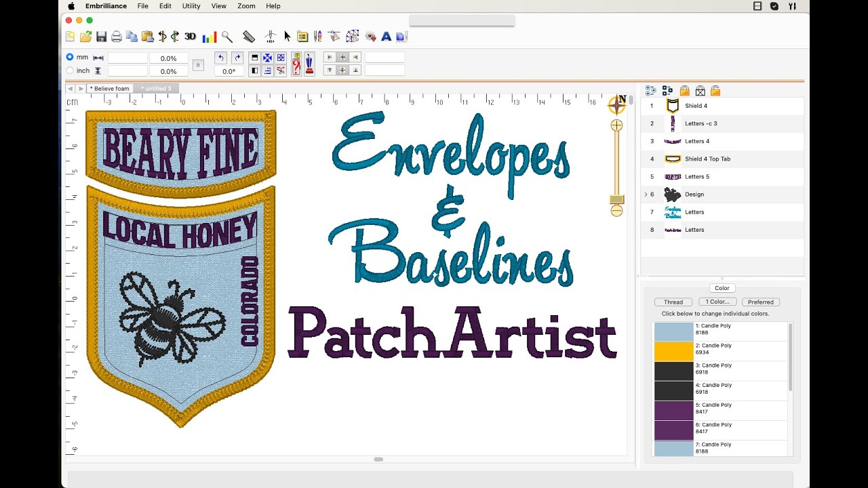Image resolution: width=868 pixels, height=488 pixels.
Task: Click the zoom out minus button on canvas
Action: click(616, 211)
